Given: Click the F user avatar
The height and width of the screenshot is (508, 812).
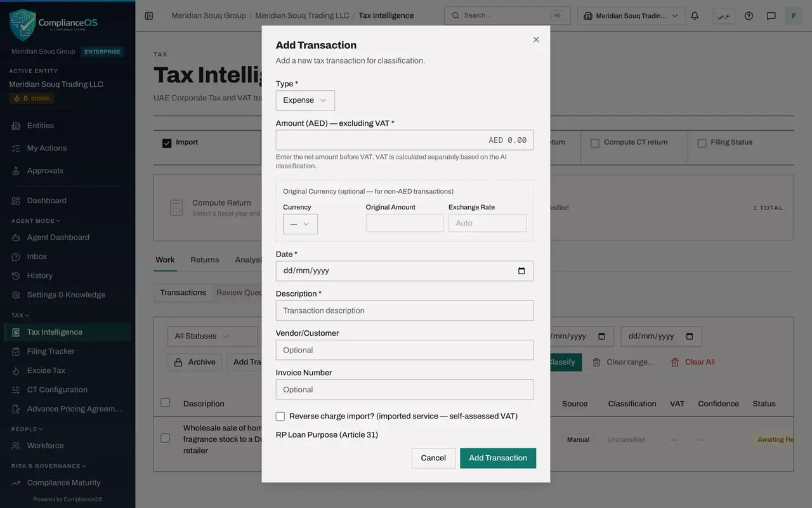Looking at the screenshot, I should click(x=794, y=16).
